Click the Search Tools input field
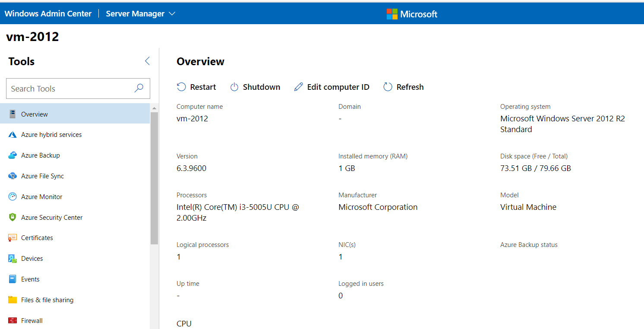This screenshot has height=329, width=644. click(78, 89)
